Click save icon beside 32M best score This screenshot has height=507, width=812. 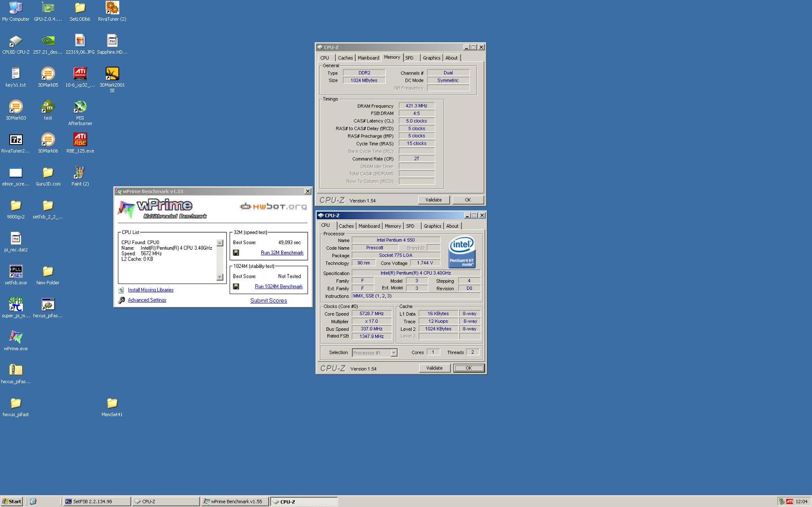coord(236,253)
